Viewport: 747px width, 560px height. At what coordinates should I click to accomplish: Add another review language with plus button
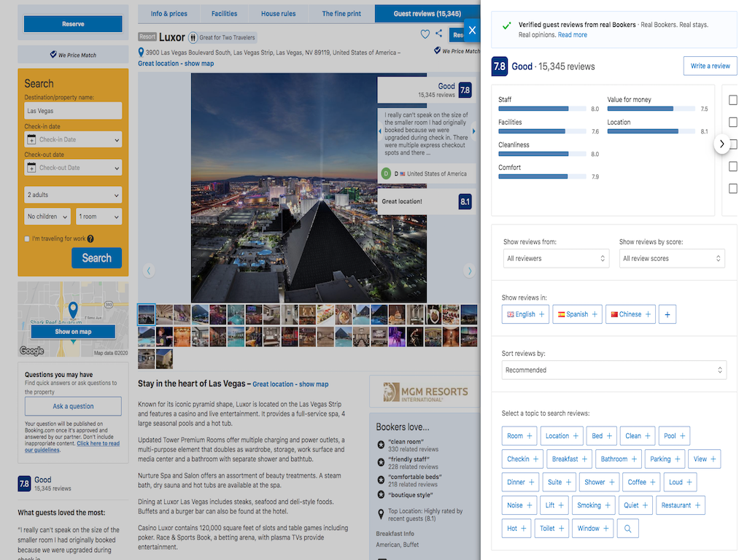click(x=667, y=314)
